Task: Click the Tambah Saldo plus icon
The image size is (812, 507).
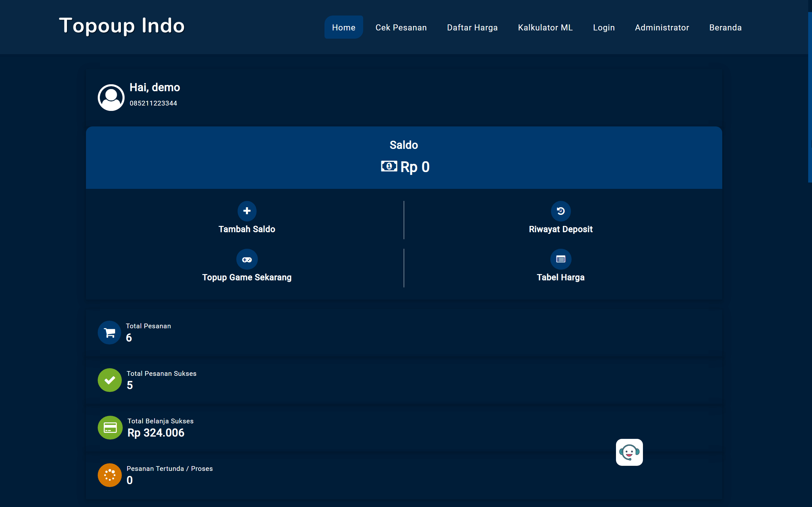Action: [x=247, y=211]
